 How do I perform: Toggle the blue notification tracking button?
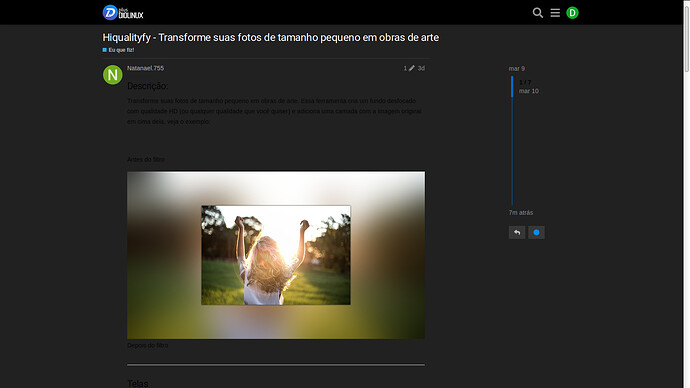point(536,232)
